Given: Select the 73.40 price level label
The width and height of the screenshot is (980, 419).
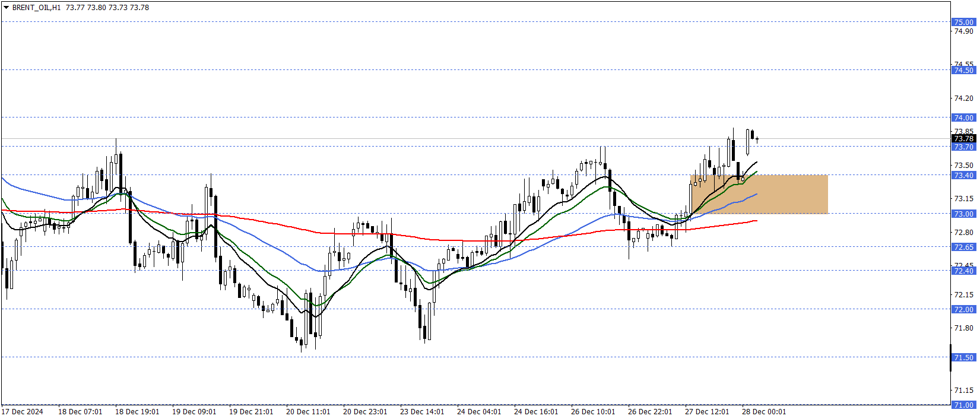Looking at the screenshot, I should coord(963,175).
